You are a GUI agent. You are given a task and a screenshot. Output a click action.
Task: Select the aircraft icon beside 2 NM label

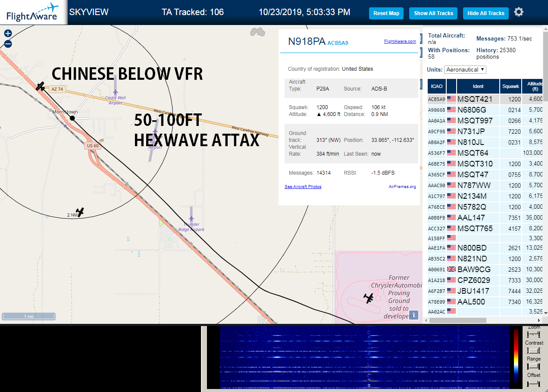pos(80,212)
